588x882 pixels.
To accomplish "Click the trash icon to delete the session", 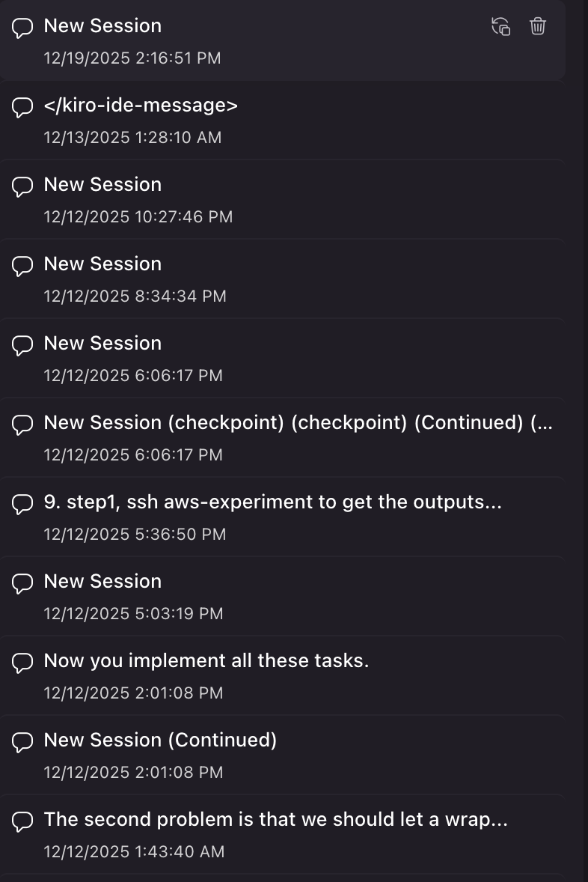I will 538,27.
